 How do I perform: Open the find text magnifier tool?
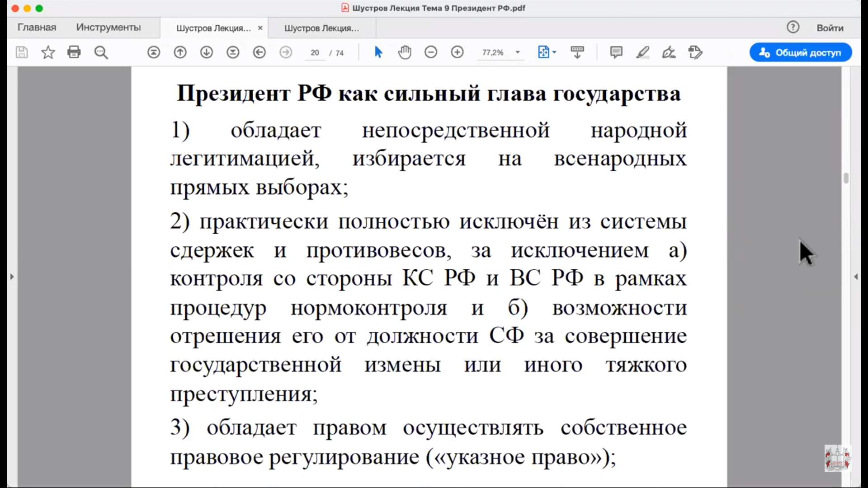tap(101, 52)
